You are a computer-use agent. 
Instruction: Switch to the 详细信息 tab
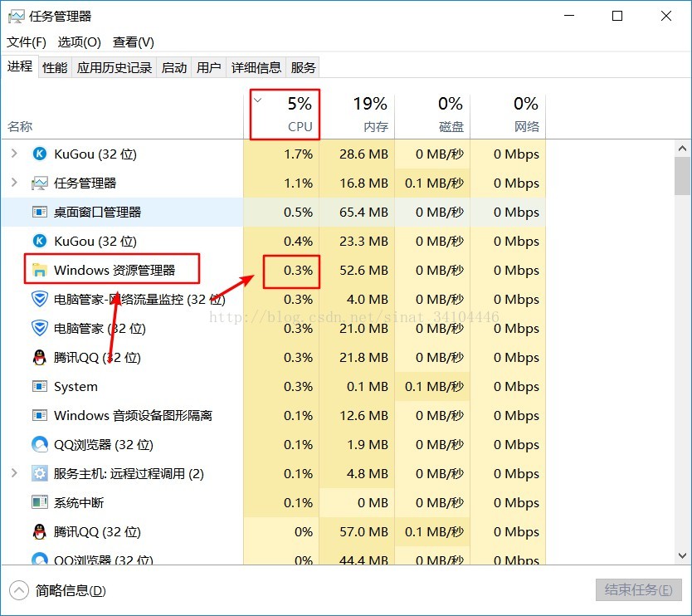click(256, 67)
